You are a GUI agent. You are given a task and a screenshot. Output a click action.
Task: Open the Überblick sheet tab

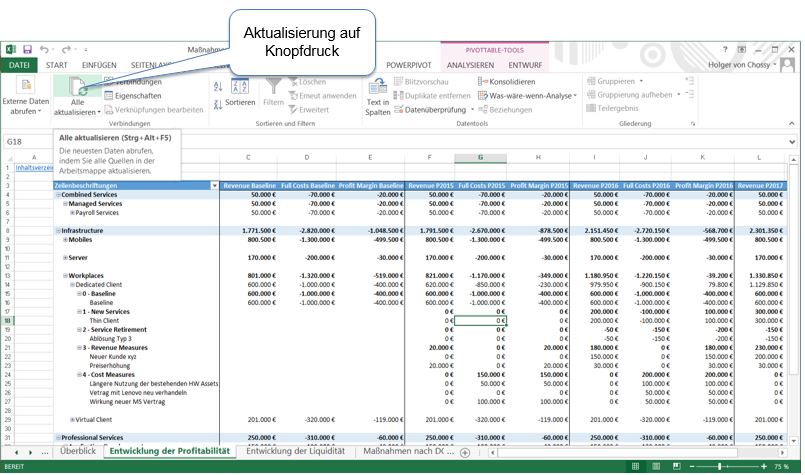click(78, 452)
